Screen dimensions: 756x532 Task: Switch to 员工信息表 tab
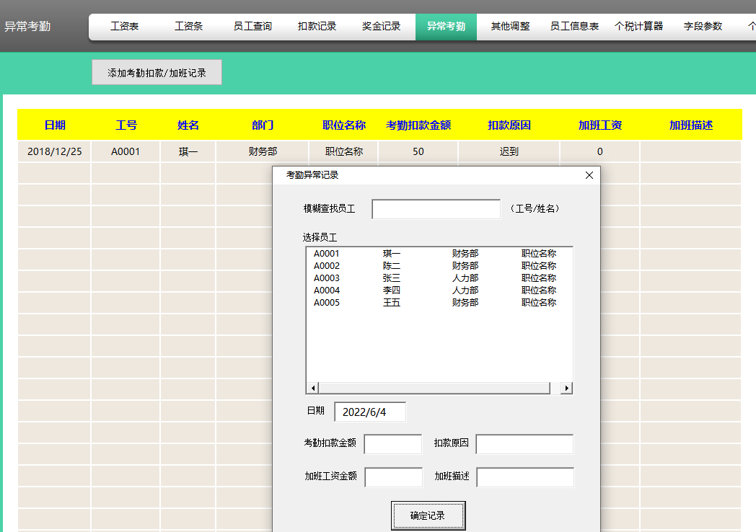pos(573,26)
